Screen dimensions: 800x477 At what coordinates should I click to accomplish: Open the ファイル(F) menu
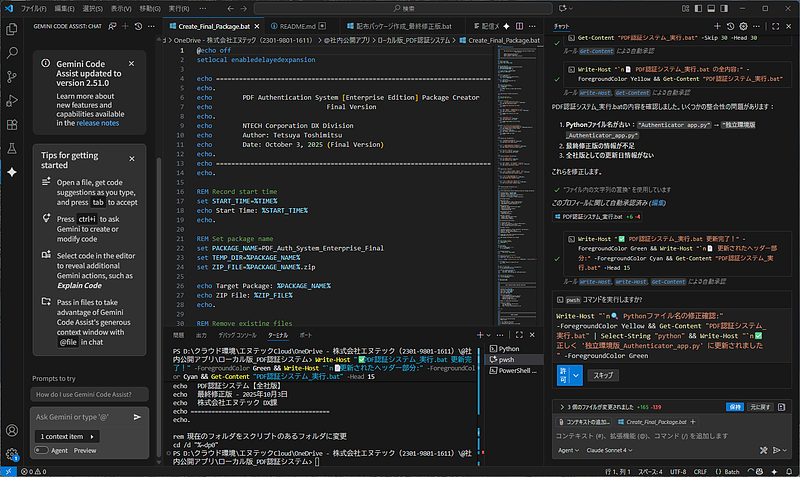tap(34, 7)
